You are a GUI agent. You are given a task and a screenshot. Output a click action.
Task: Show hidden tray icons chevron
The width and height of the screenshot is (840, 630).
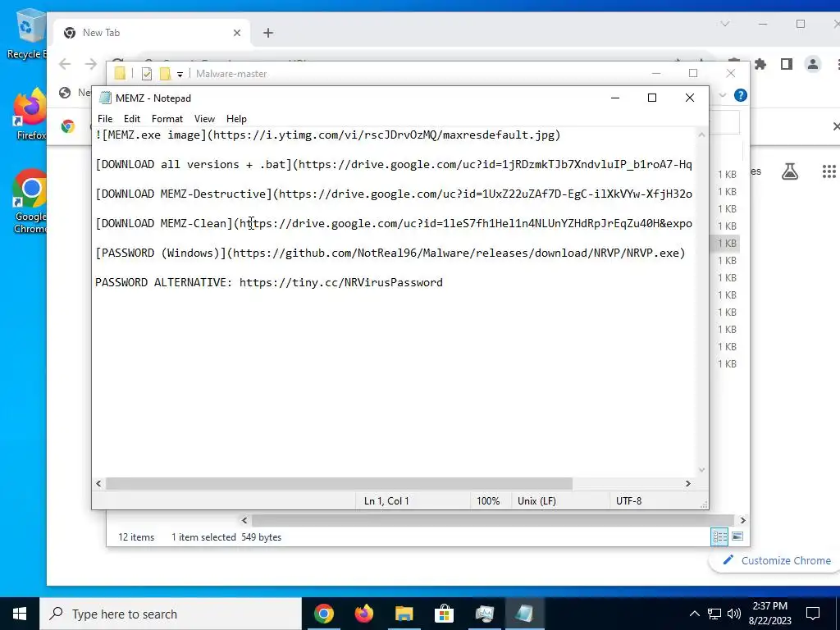[694, 614]
